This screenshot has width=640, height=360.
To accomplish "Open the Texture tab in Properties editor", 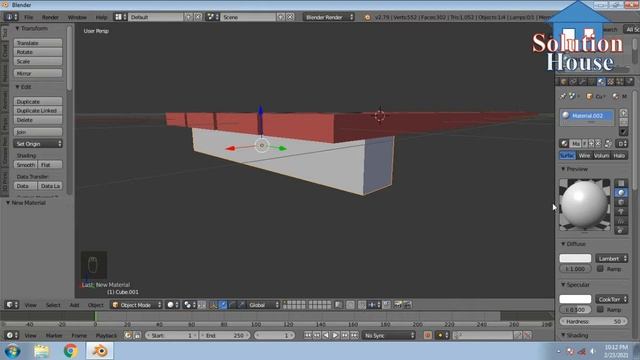I will tap(611, 82).
